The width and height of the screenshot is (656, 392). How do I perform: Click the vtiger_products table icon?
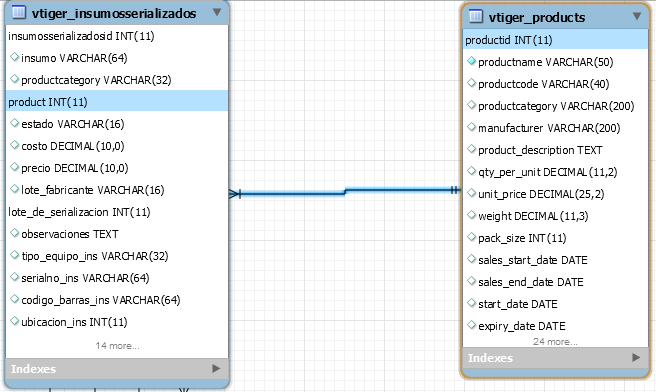tap(476, 16)
